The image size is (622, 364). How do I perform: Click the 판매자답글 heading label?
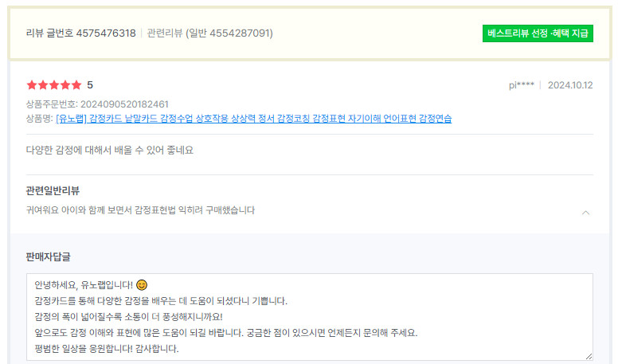point(49,256)
